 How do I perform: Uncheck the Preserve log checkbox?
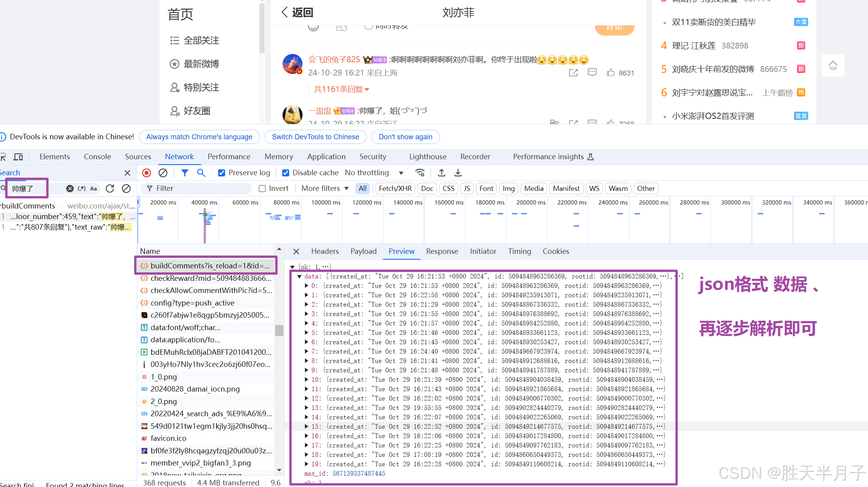click(222, 173)
